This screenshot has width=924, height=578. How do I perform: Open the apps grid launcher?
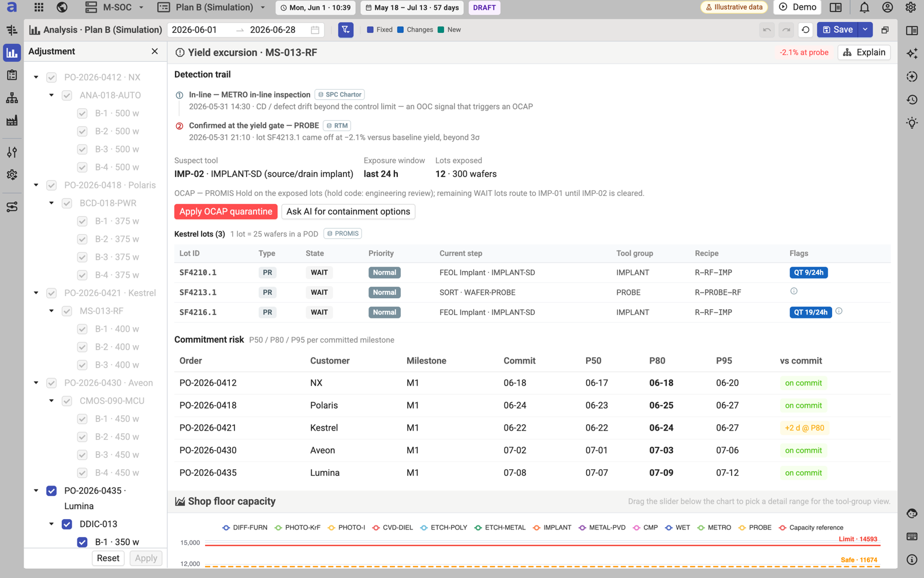tap(39, 8)
